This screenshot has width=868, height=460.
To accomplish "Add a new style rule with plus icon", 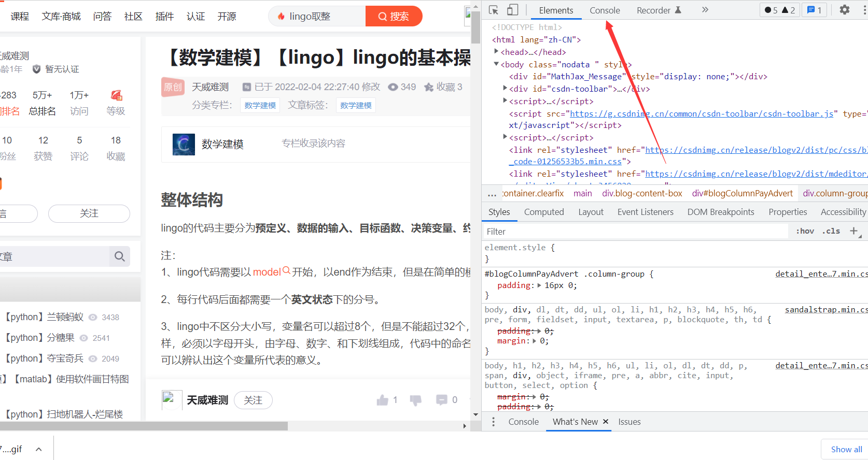I will [853, 231].
